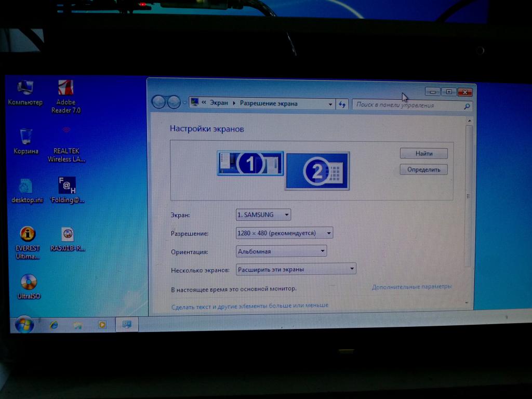Open Windows Media Player from taskbar
Viewport: 532px width, 399px height.
(102, 325)
